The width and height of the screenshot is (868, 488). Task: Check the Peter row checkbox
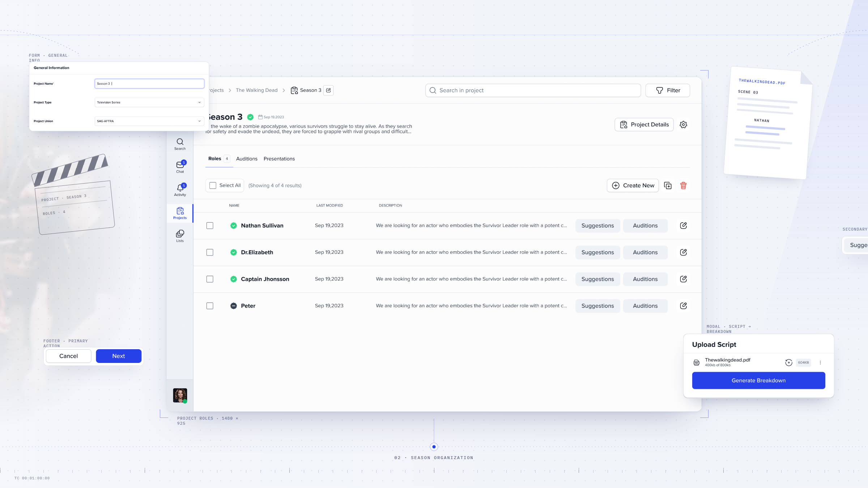click(210, 306)
